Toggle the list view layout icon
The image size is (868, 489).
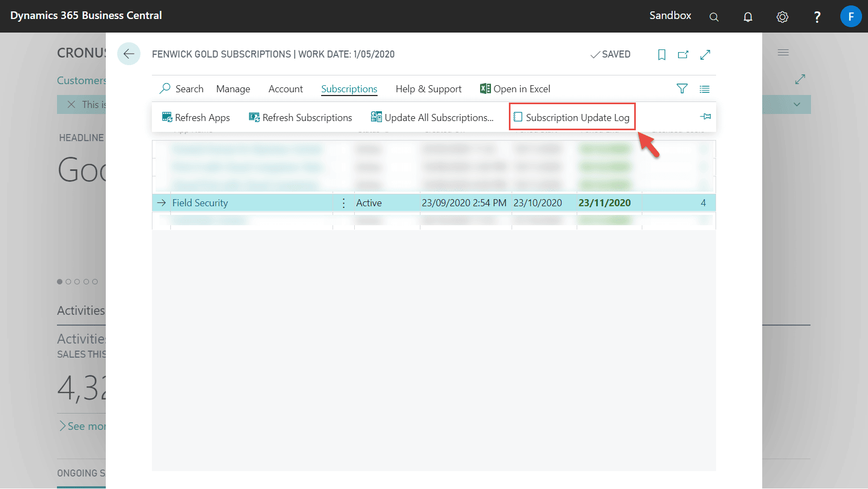pyautogui.click(x=704, y=89)
